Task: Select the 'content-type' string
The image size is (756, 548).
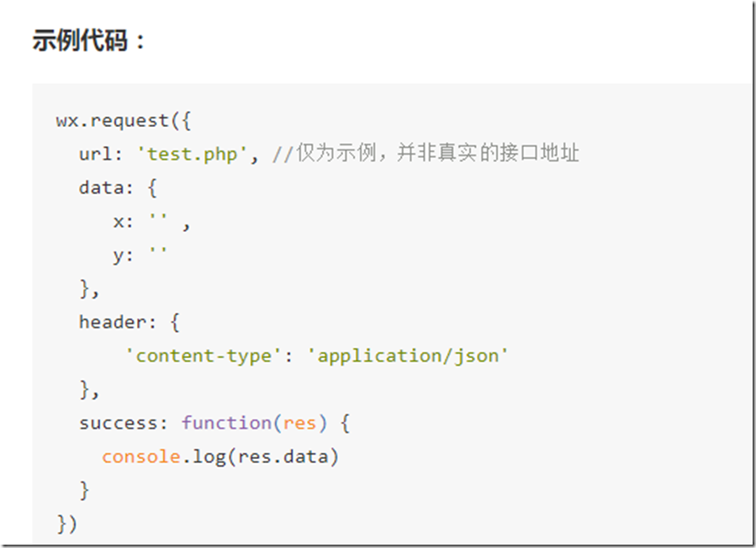Action: [204, 356]
